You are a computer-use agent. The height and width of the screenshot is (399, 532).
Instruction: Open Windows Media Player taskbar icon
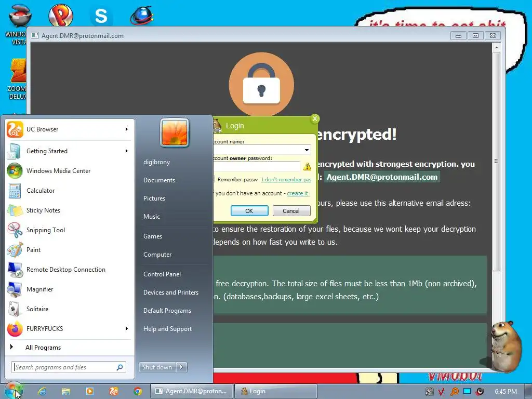(90, 391)
